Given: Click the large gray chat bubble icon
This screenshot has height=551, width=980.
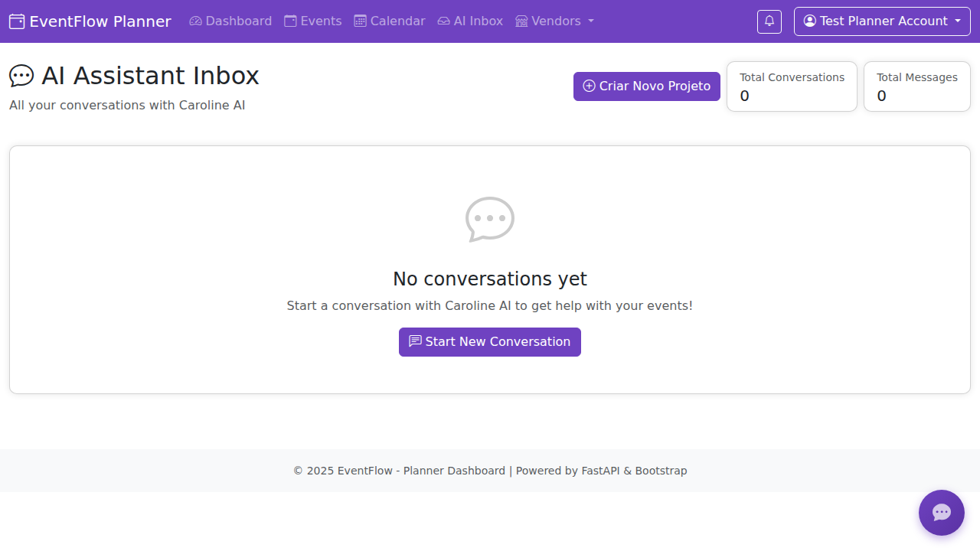Looking at the screenshot, I should coord(490,220).
